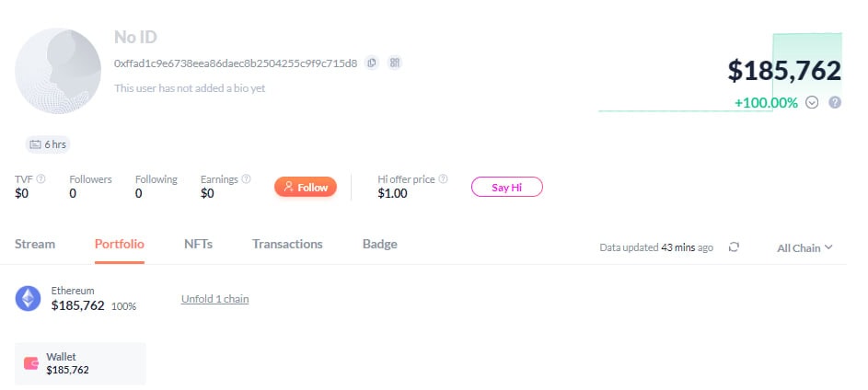
Task: Switch to the Stream tab
Action: pyautogui.click(x=35, y=244)
